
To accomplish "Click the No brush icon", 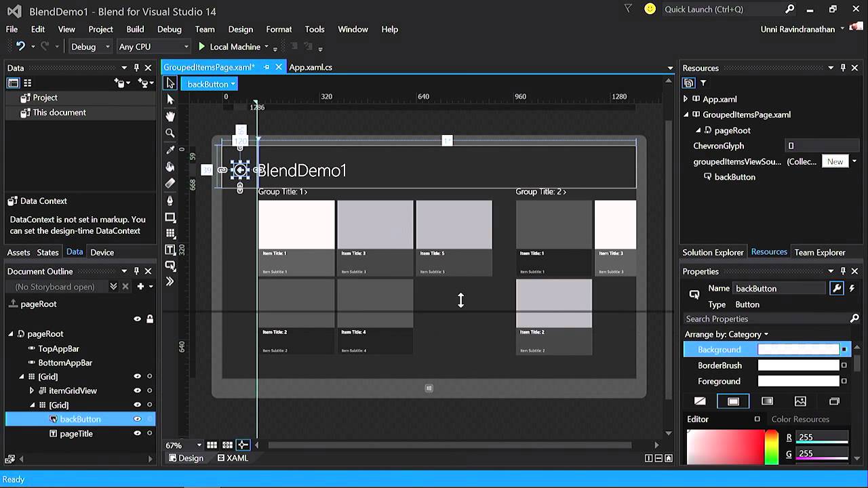I will pyautogui.click(x=700, y=401).
